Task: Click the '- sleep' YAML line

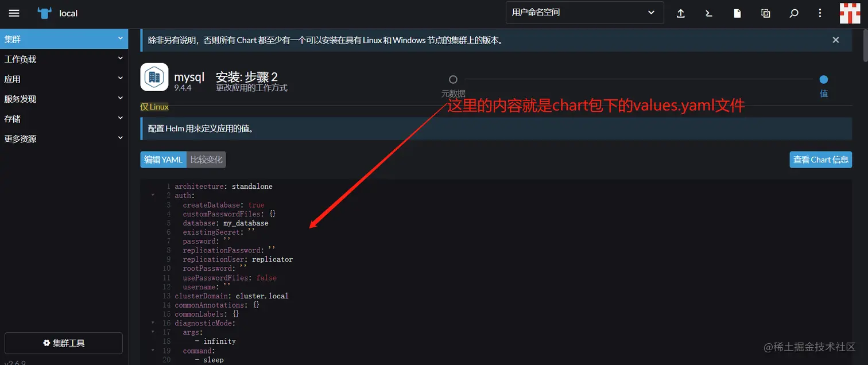Action: point(210,360)
